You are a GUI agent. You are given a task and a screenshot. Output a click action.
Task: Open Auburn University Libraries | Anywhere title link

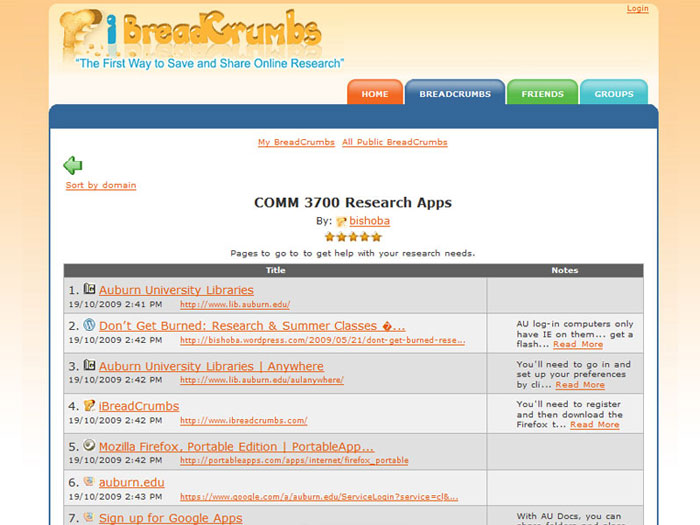[x=211, y=366]
